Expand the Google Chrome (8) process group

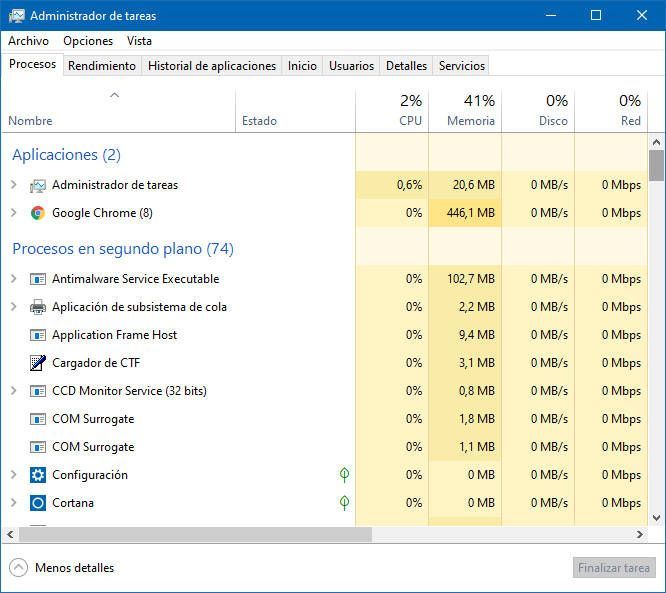(14, 213)
